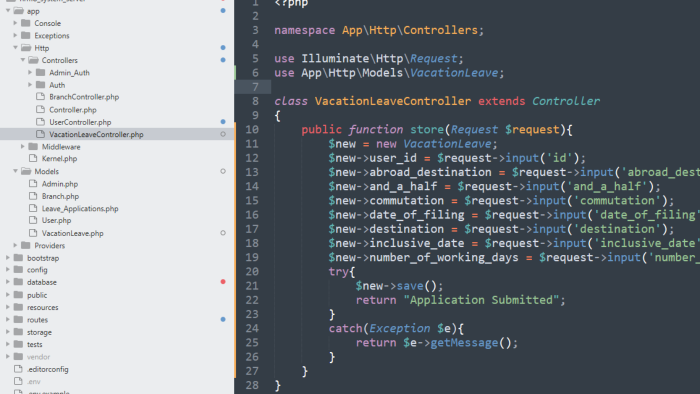Click the Console folder icon
The height and width of the screenshot is (394, 700).
coord(26,23)
